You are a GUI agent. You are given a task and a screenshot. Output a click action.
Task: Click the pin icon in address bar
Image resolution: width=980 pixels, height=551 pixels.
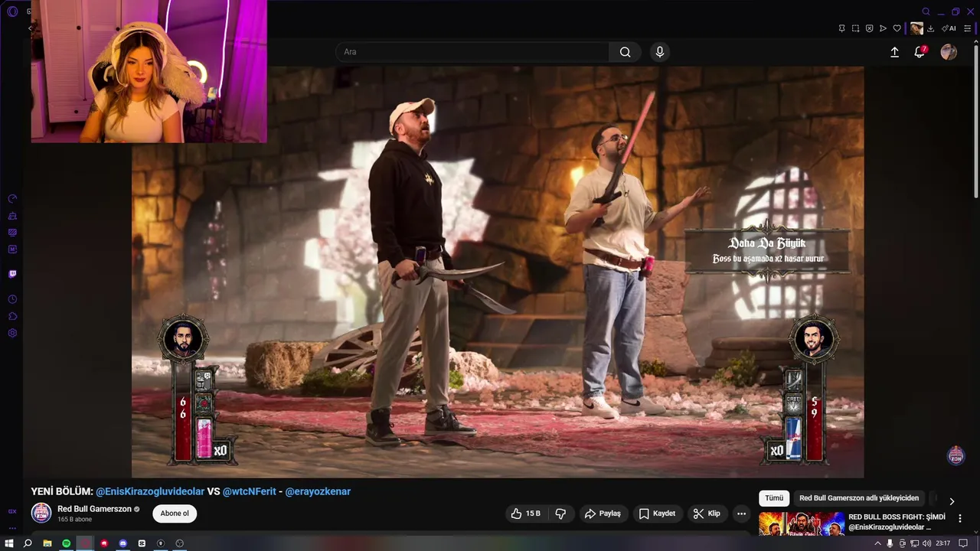pos(841,28)
